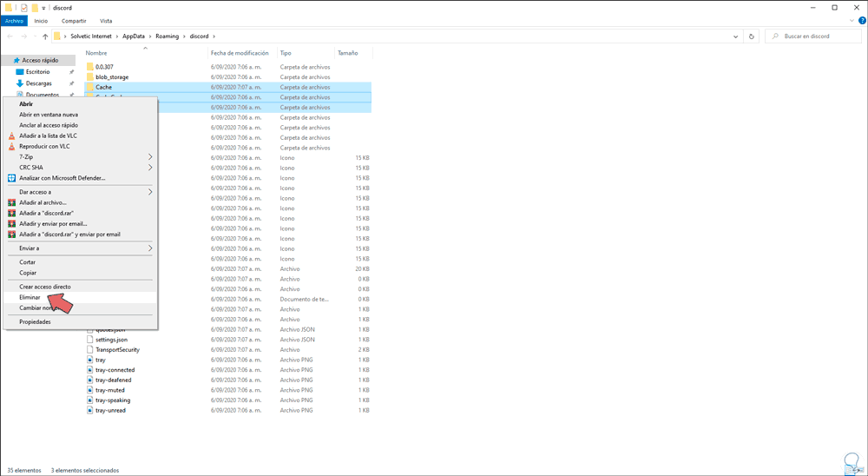This screenshot has width=868, height=476.
Task: Click the Descargas download arrow icon
Action: tap(20, 83)
